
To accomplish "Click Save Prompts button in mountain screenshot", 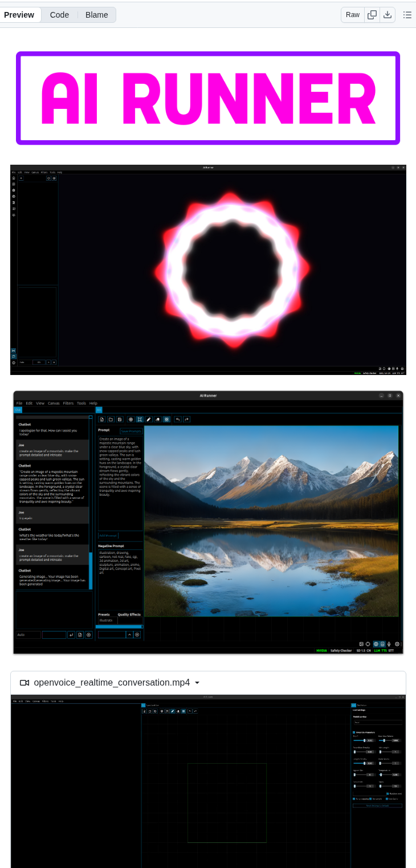I will [131, 431].
